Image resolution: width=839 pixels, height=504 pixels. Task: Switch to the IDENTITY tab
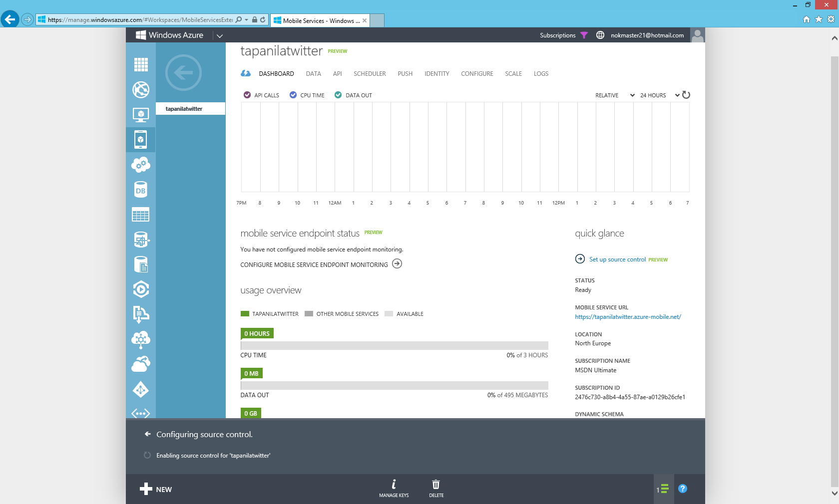click(437, 74)
